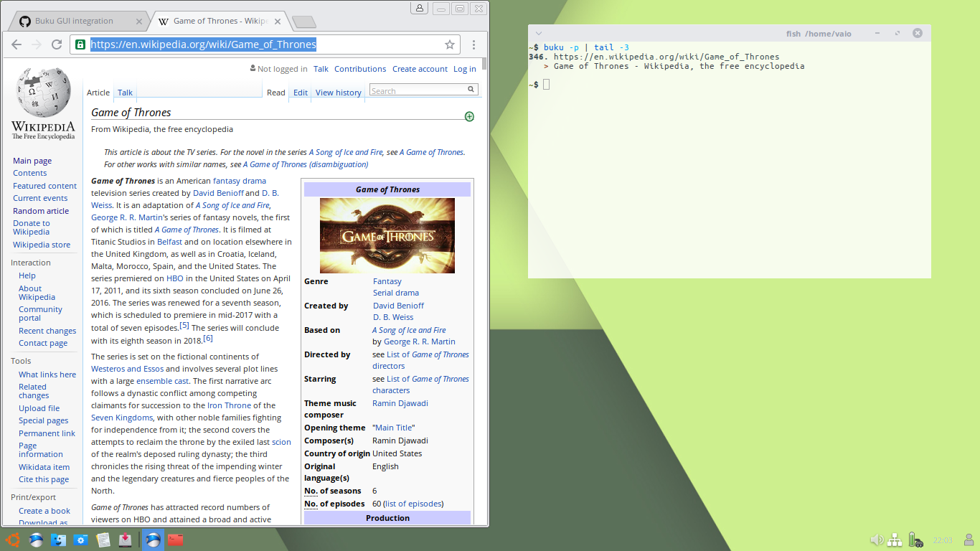Switch to the Edit tab
Screen dimensions: 980x551
[x=301, y=93]
